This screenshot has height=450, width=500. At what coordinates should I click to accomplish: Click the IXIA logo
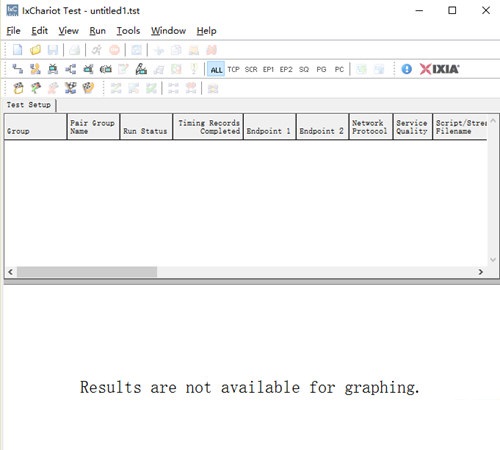(x=439, y=69)
